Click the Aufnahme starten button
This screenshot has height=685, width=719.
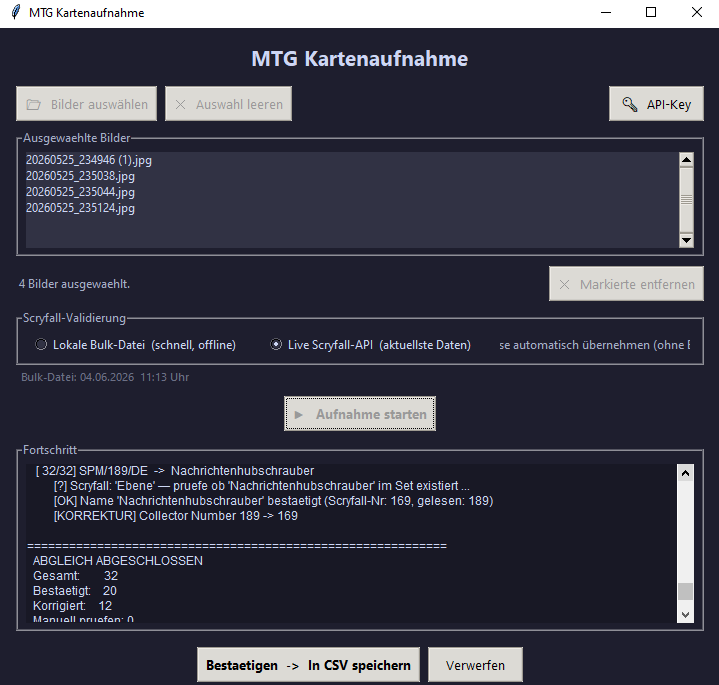coord(360,414)
